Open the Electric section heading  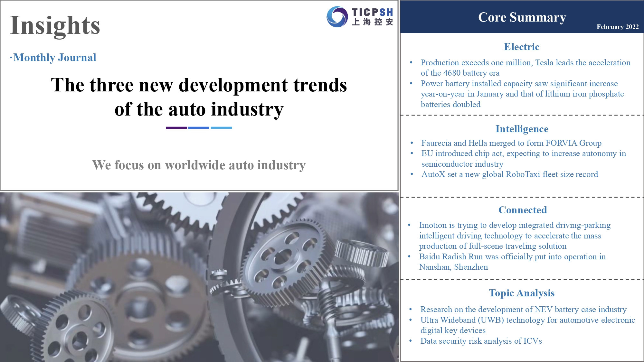(x=521, y=47)
